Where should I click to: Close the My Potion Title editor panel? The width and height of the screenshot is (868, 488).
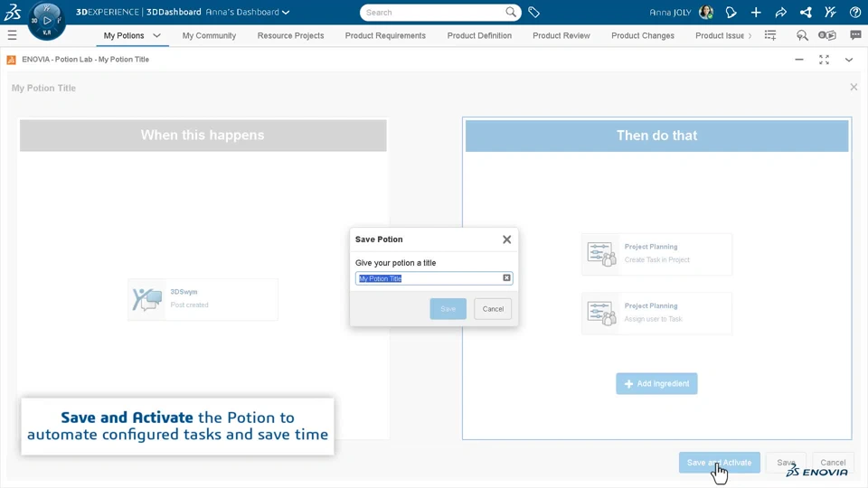click(x=854, y=87)
